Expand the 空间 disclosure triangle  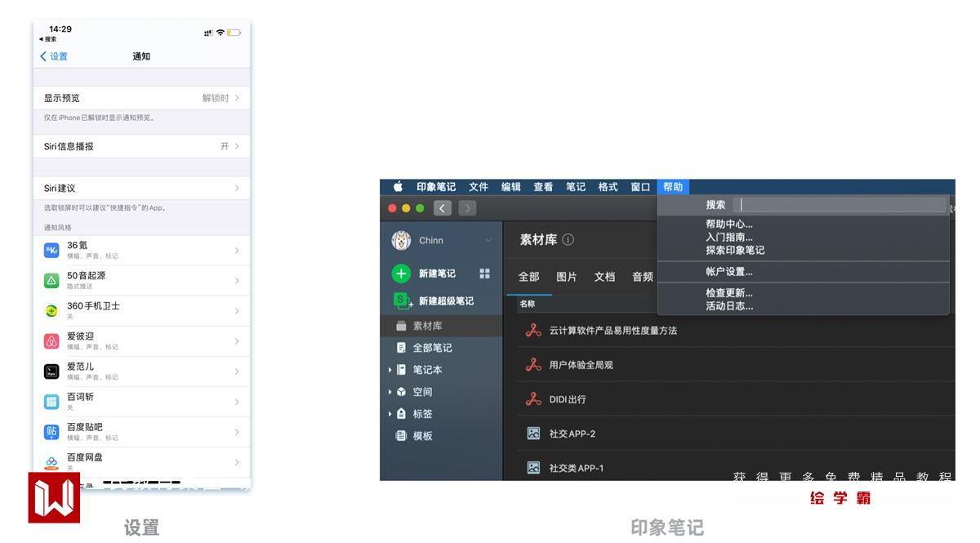pyautogui.click(x=390, y=392)
